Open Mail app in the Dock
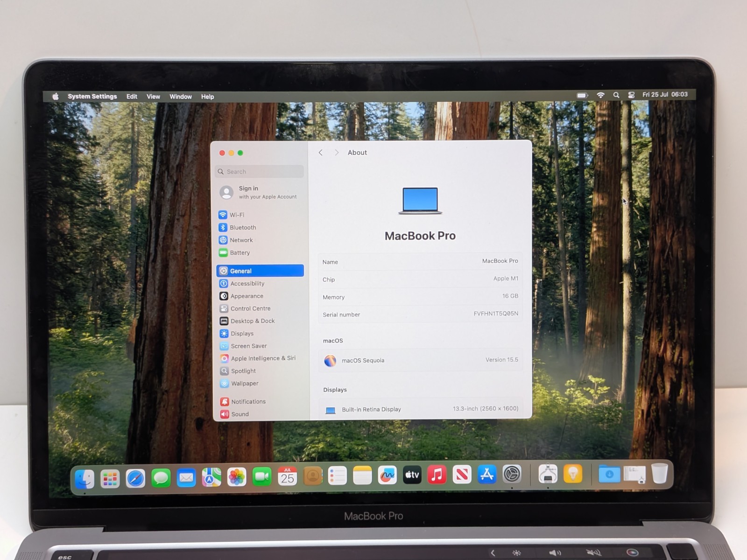 (186, 478)
